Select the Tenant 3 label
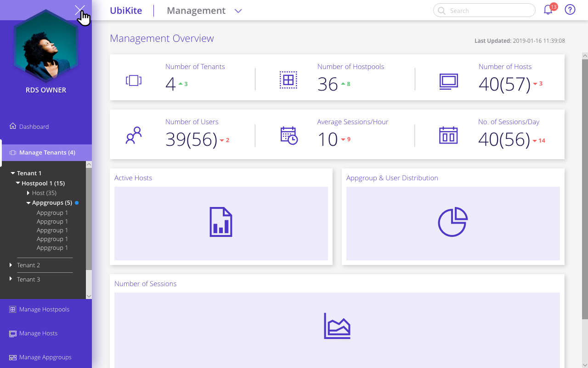Screen dimensions: 588x368 pos(28,280)
